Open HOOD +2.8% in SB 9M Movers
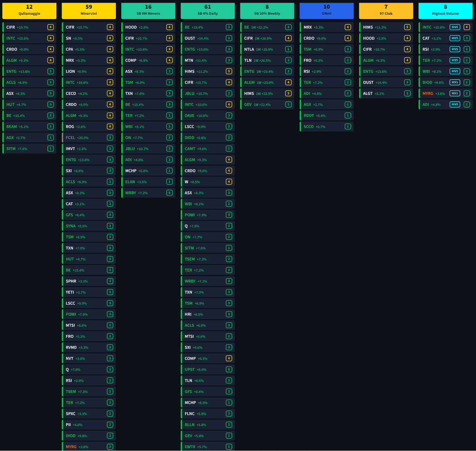The height and width of the screenshot is (451, 476). (148, 27)
